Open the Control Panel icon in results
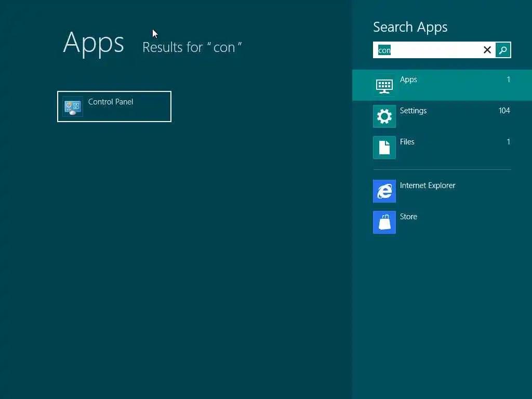This screenshot has width=532, height=399. pyautogui.click(x=73, y=107)
